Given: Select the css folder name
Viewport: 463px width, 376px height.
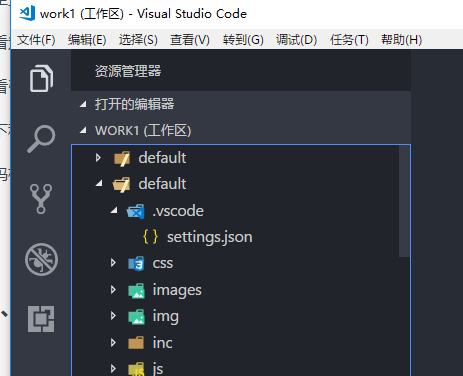Looking at the screenshot, I should (x=163, y=264).
